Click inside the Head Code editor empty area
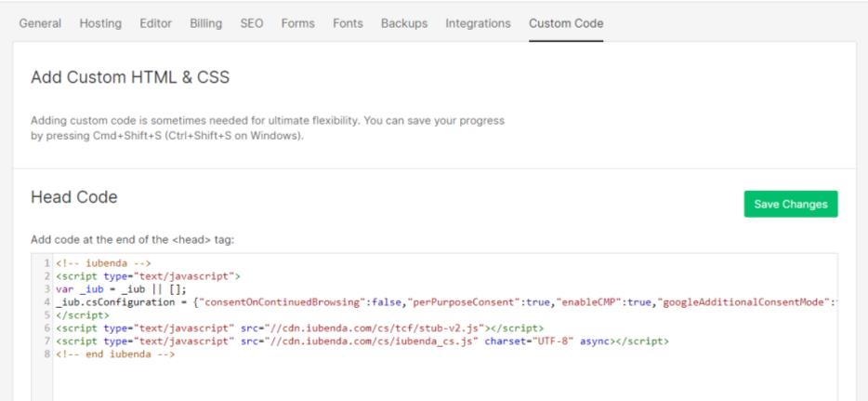The height and width of the screenshot is (401, 868). click(445, 380)
